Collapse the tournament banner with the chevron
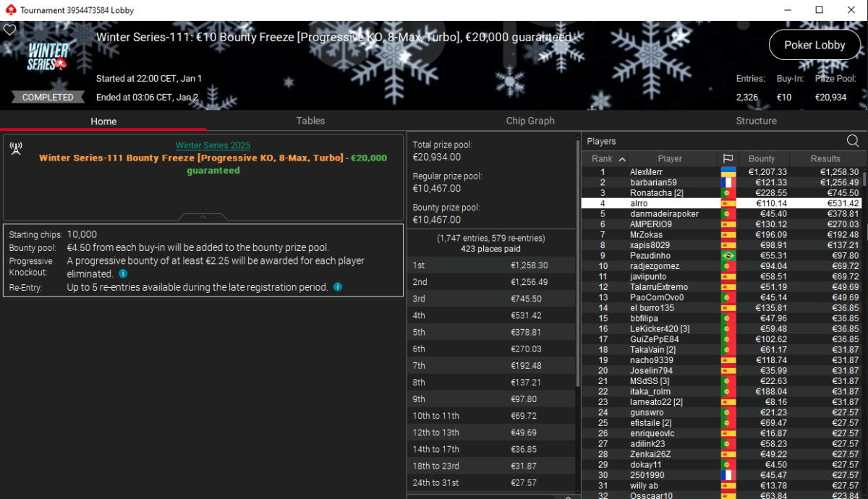 click(x=203, y=216)
